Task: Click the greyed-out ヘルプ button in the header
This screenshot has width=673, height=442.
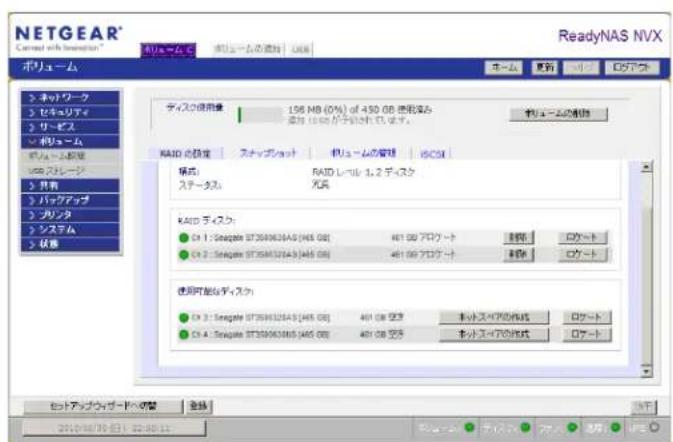Action: coord(581,67)
